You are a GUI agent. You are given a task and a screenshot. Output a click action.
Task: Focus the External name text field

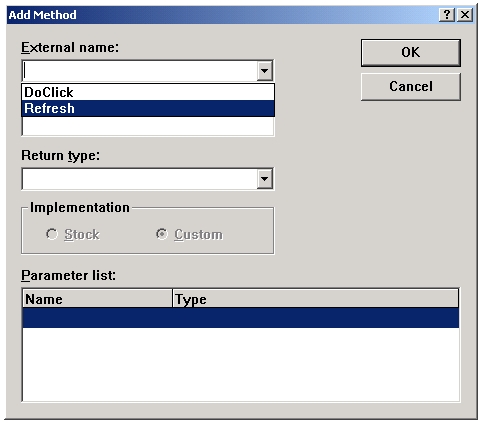(140, 71)
